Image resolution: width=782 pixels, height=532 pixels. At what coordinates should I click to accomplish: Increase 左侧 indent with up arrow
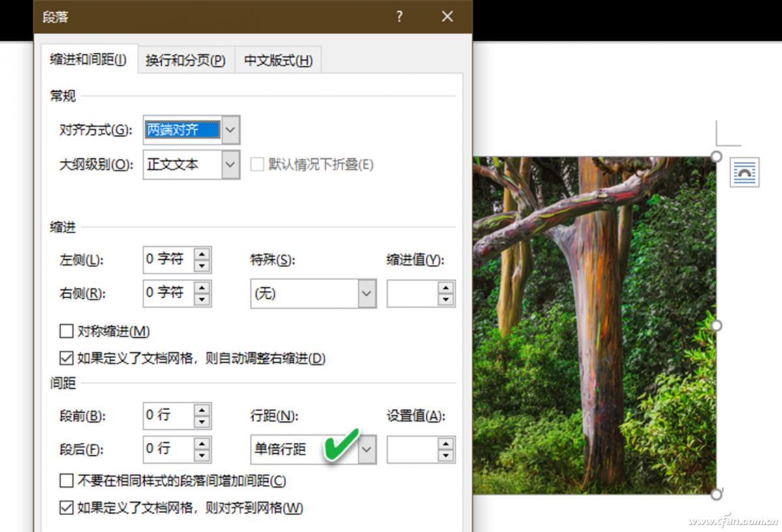click(x=203, y=254)
